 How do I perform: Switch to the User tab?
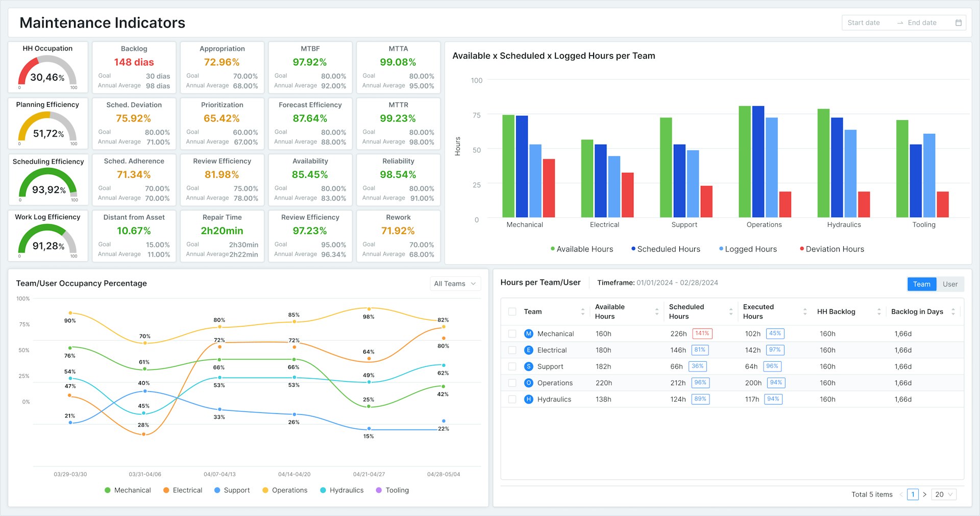(949, 284)
